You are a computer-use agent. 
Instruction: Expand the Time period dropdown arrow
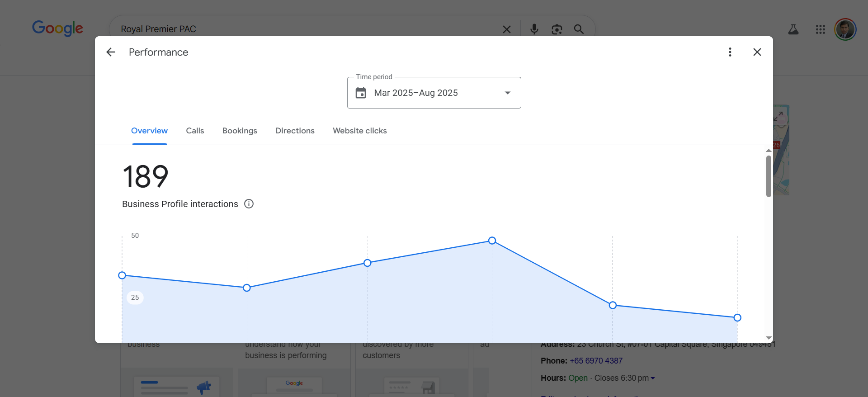507,93
